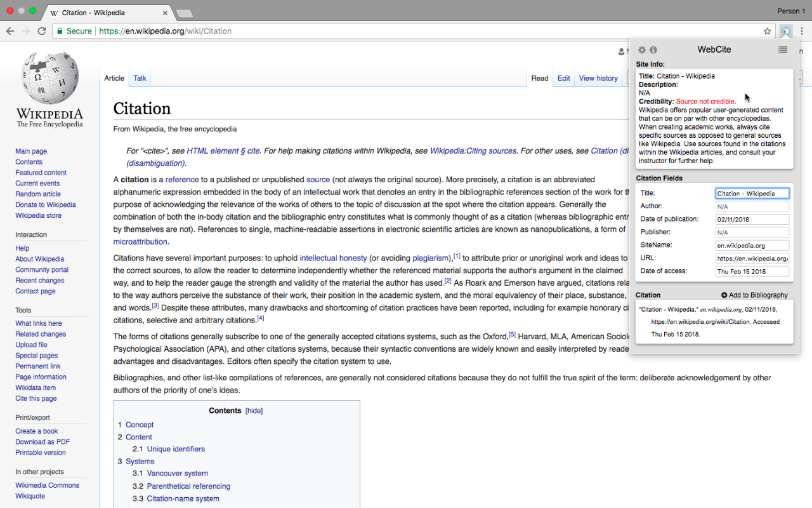Jump to Citation-name system section
The width and height of the screenshot is (812, 508).
183,498
